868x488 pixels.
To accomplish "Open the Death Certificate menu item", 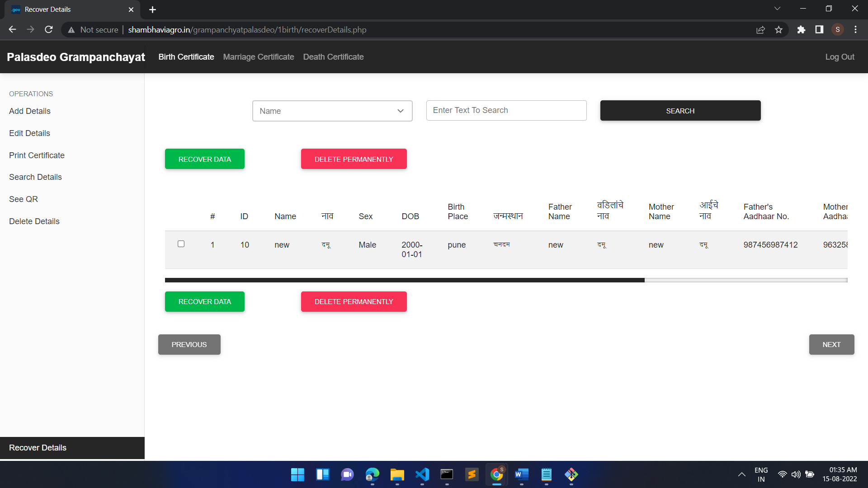I will (x=333, y=57).
